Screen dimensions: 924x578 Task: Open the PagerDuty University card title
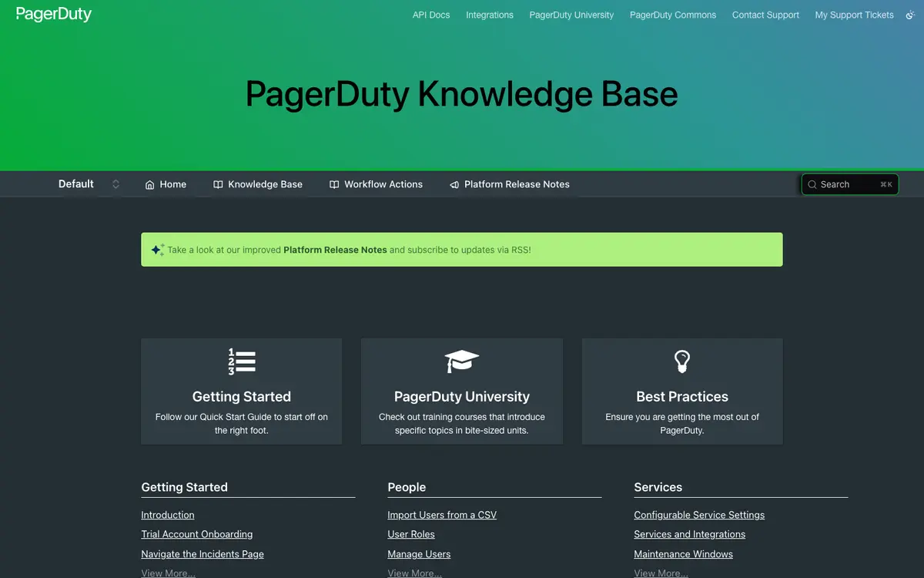coord(462,397)
